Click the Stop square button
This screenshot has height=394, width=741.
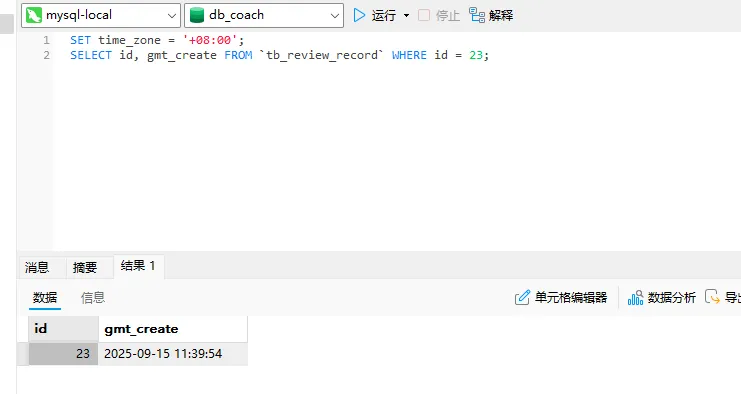[424, 15]
